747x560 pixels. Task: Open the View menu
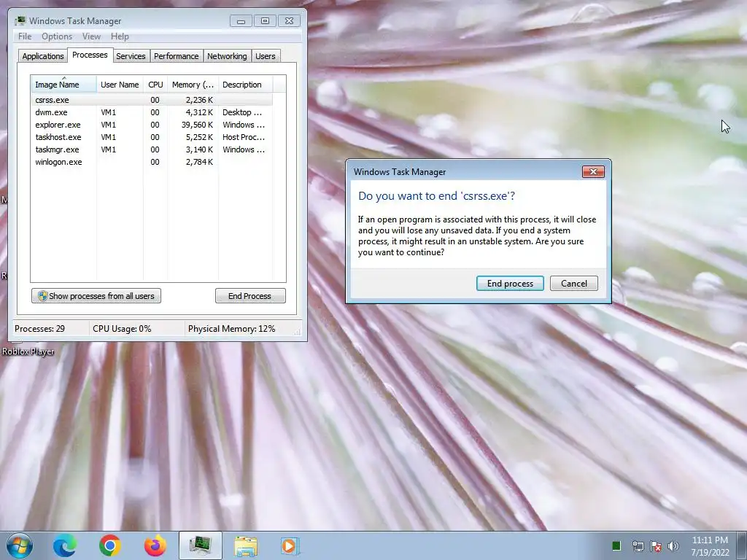pos(91,36)
